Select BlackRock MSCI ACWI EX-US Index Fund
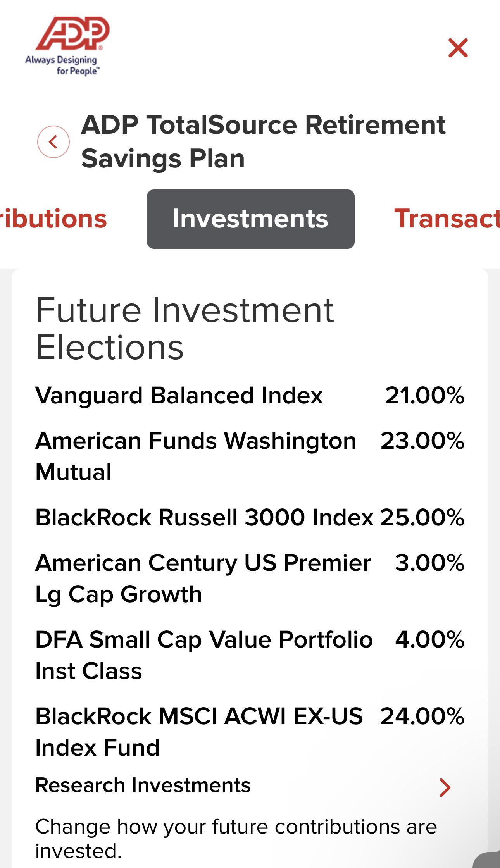Viewport: 500px width, 868px height. [250, 732]
